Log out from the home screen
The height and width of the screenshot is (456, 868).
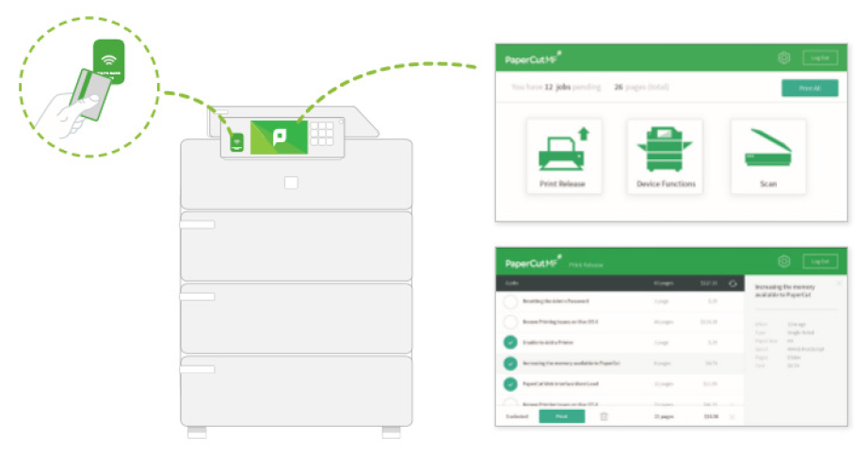coord(820,58)
